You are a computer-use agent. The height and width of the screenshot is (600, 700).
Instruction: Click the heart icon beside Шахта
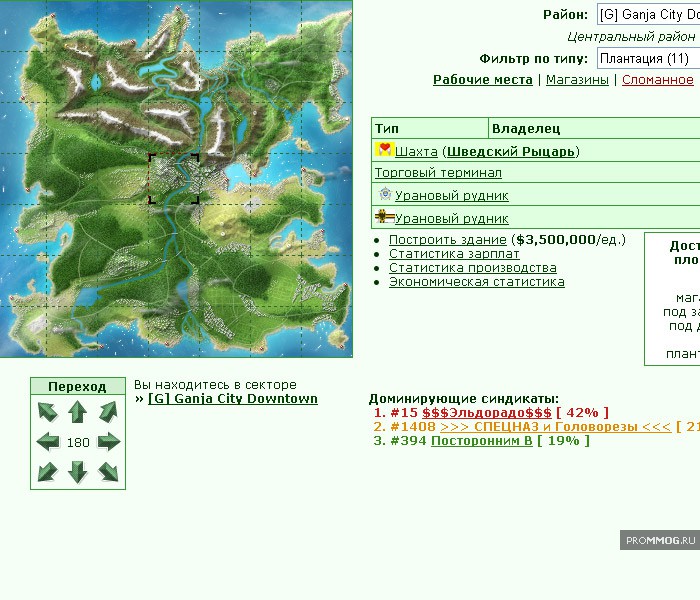pyautogui.click(x=384, y=150)
